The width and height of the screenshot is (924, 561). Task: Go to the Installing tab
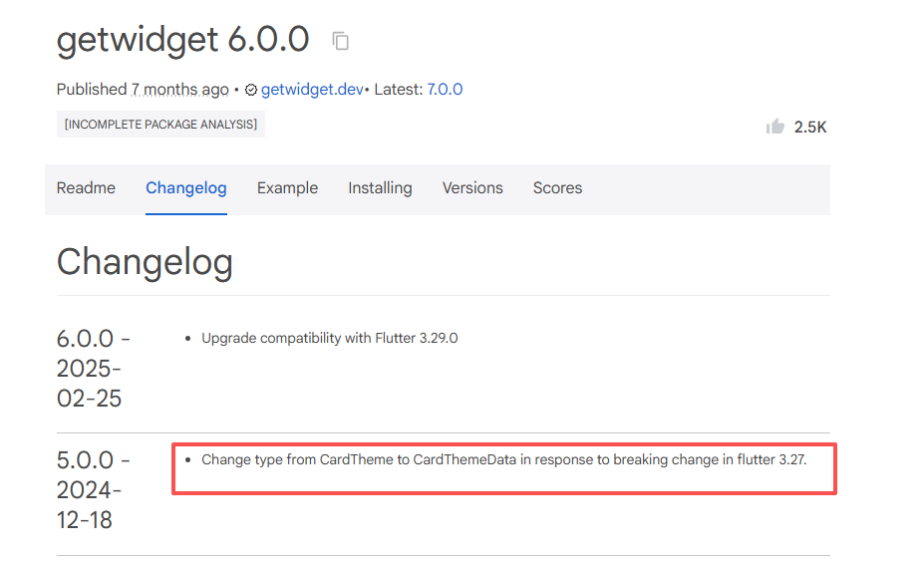(380, 187)
